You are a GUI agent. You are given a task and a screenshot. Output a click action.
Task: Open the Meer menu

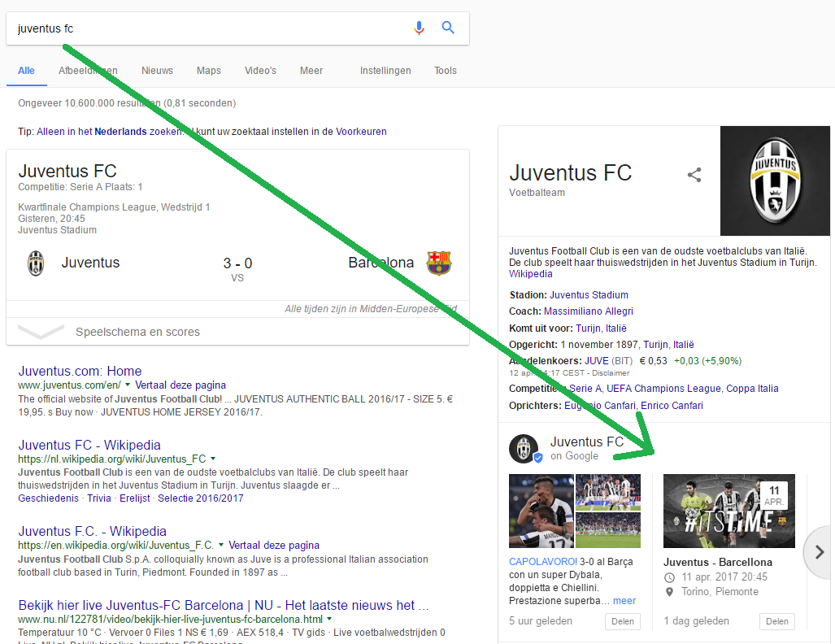[x=311, y=71]
